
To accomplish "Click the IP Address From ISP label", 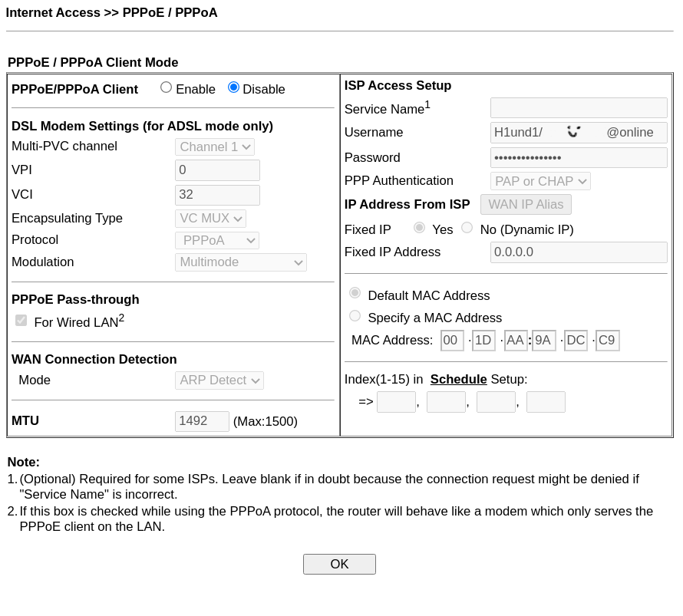I will click(x=407, y=204).
